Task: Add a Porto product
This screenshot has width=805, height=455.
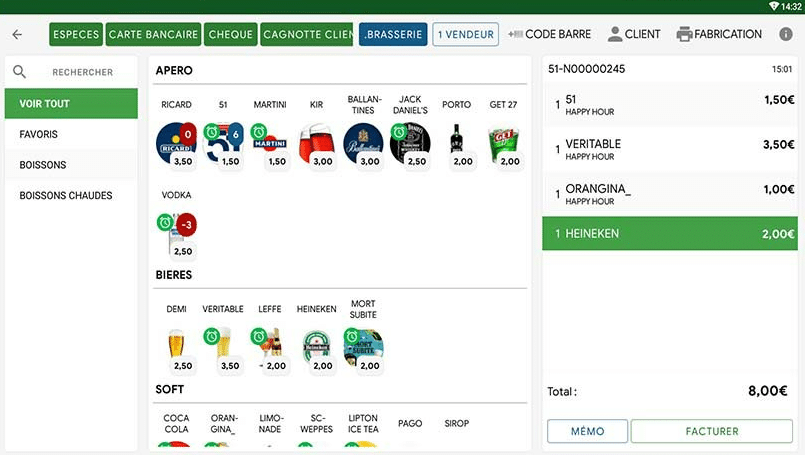Action: [x=456, y=144]
